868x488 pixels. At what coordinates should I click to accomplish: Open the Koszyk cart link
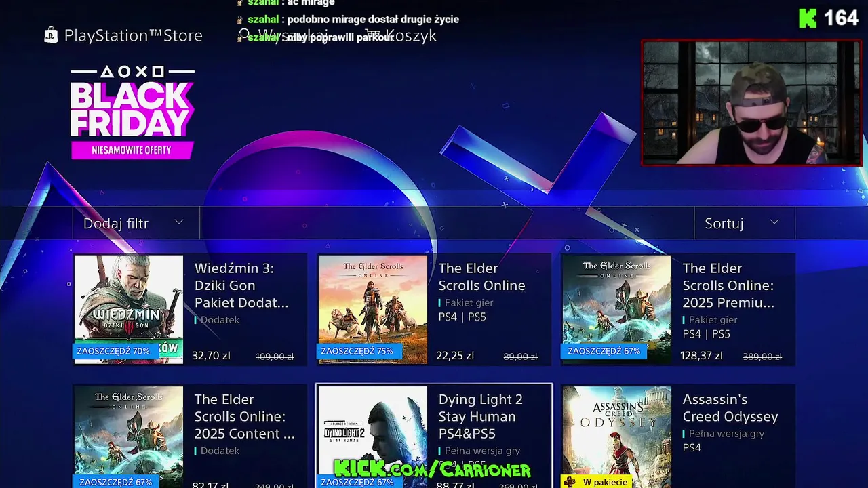pos(401,36)
